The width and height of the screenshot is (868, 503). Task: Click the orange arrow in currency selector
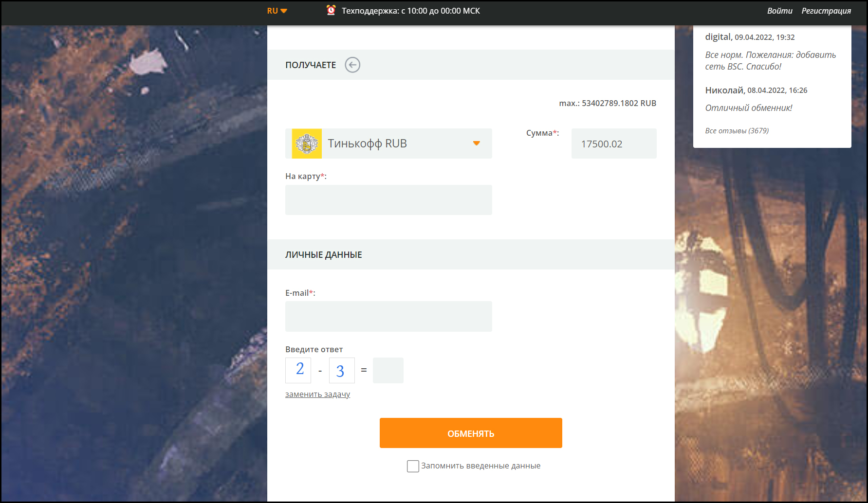pyautogui.click(x=477, y=144)
